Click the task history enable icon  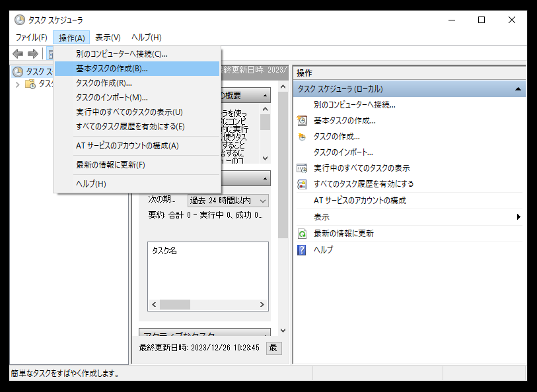click(303, 184)
